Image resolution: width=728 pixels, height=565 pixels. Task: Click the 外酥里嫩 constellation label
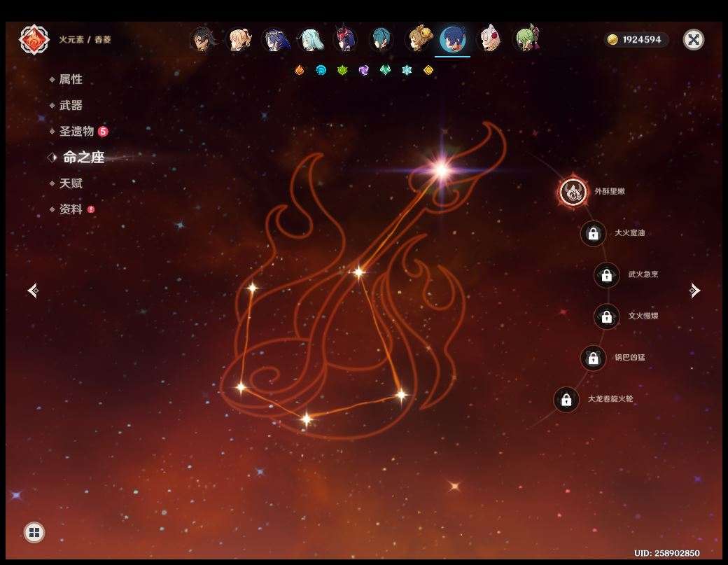(610, 191)
